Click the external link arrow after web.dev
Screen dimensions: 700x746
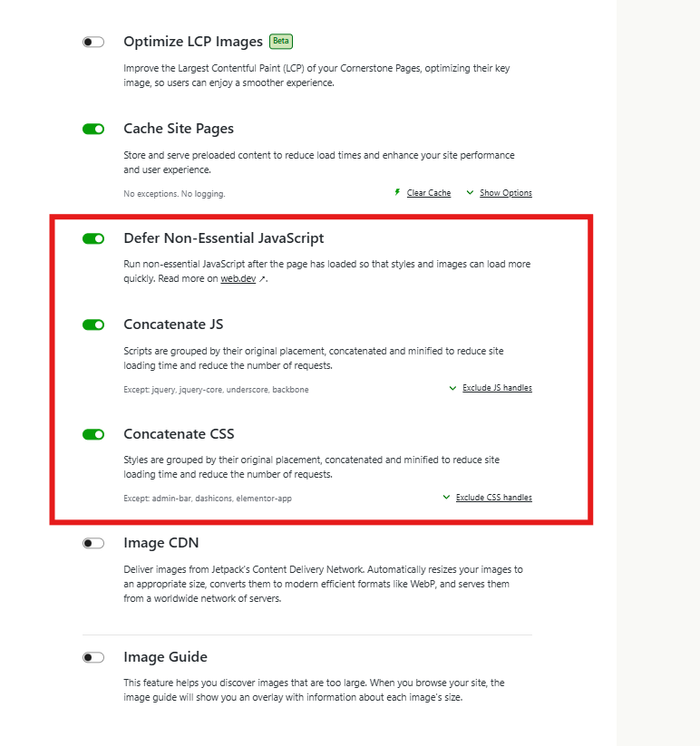263,279
